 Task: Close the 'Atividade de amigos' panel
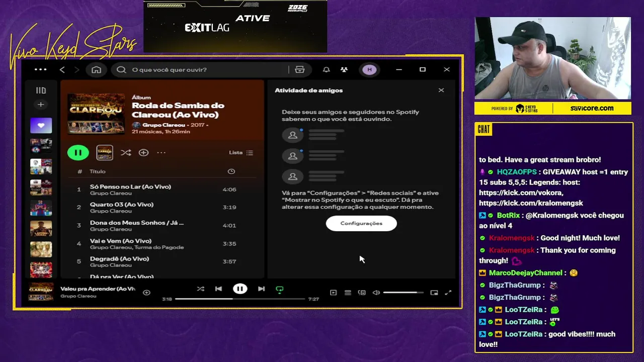pos(441,90)
